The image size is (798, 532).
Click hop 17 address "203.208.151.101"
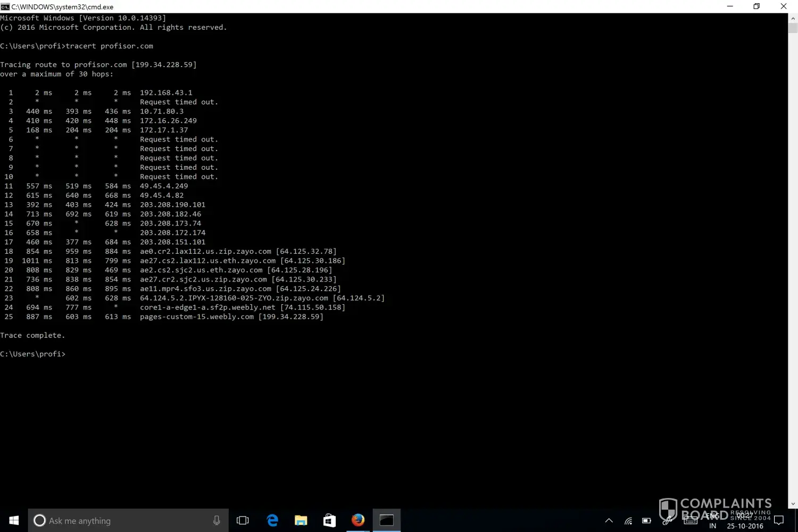(x=172, y=242)
